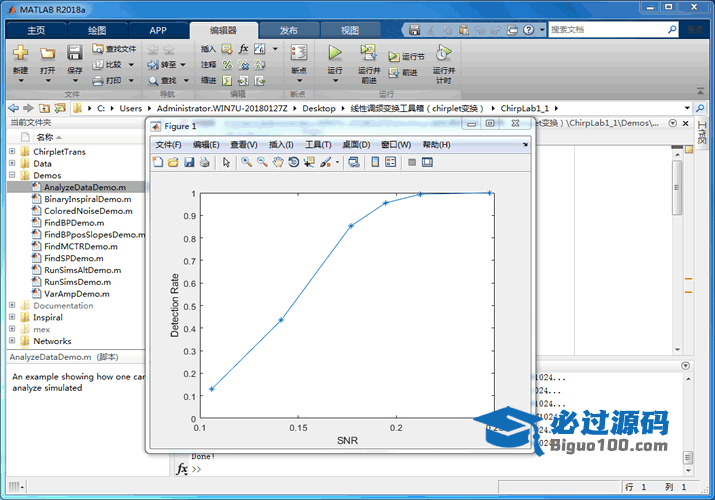715x500 pixels.
Task: Switch to the APP tab
Action: pyautogui.click(x=158, y=31)
